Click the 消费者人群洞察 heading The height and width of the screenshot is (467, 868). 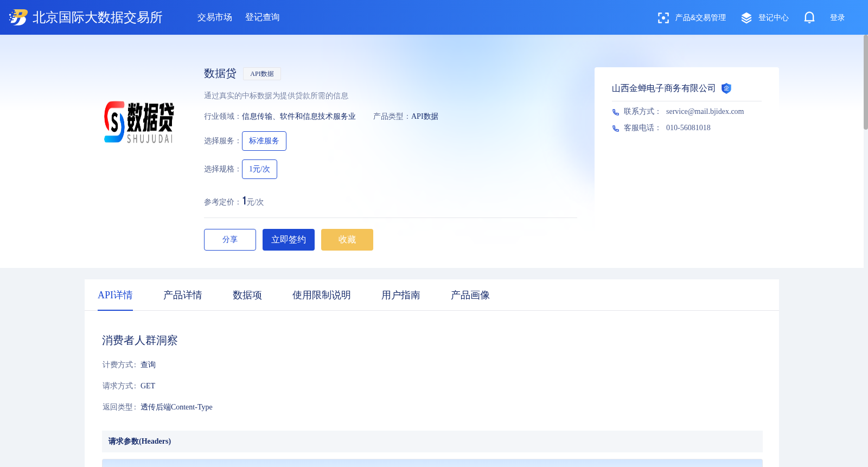[140, 341]
